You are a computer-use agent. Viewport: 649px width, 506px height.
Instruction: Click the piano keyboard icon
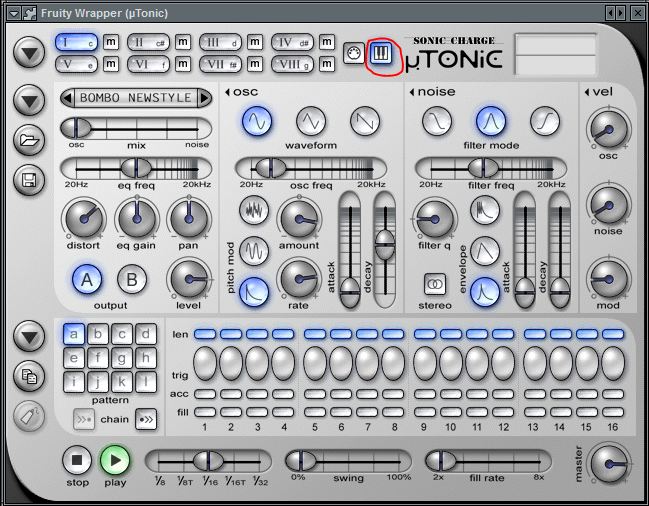coord(381,53)
